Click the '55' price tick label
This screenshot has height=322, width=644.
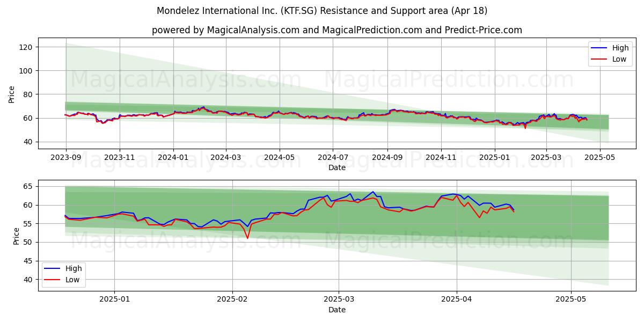coord(28,224)
